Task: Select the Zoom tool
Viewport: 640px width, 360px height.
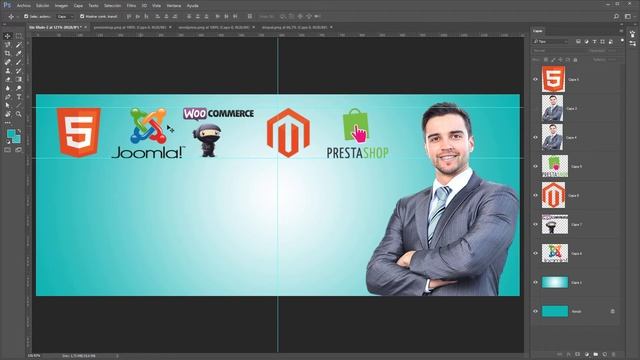Action: pyautogui.click(x=19, y=114)
